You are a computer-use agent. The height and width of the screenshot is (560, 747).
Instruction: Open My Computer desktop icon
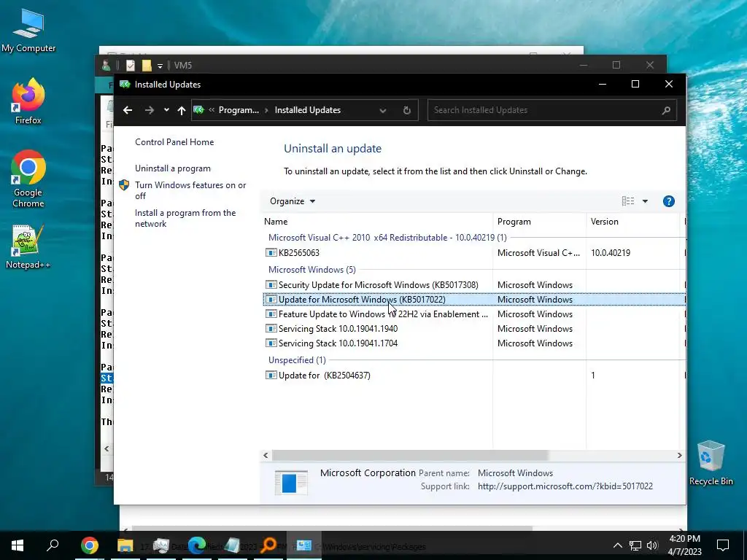(x=28, y=31)
